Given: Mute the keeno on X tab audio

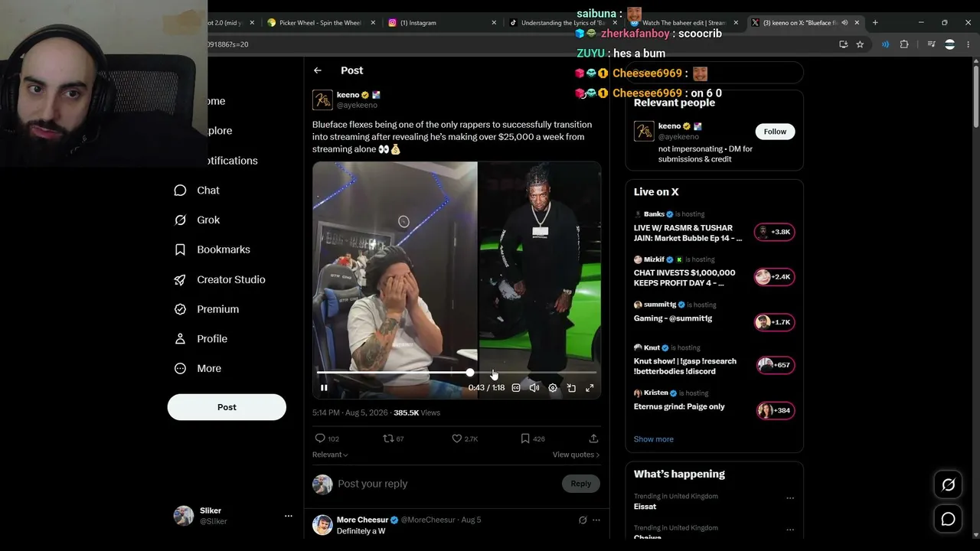Looking at the screenshot, I should (x=844, y=23).
